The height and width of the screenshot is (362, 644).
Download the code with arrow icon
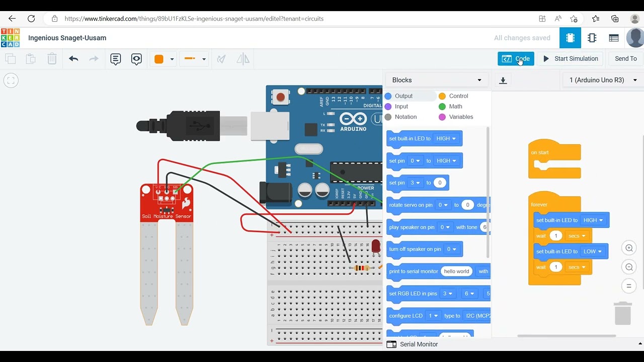503,80
